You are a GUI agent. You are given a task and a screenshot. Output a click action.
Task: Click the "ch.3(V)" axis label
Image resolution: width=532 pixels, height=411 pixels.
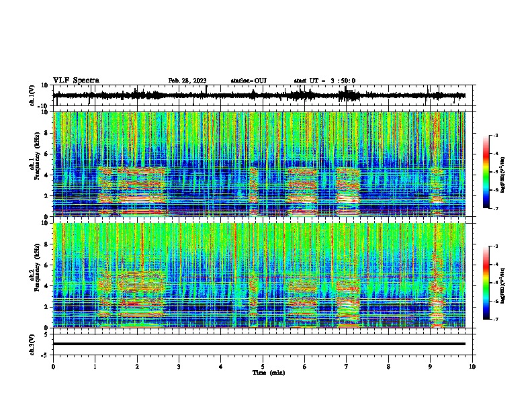pyautogui.click(x=32, y=345)
